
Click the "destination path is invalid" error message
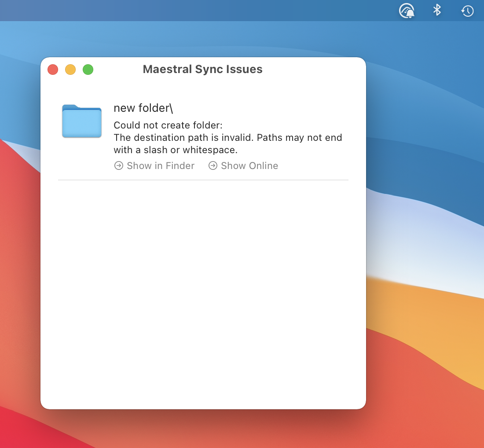point(228,143)
